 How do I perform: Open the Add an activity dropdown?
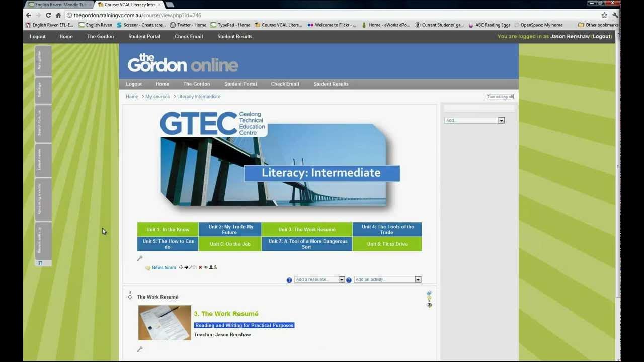tap(387, 279)
